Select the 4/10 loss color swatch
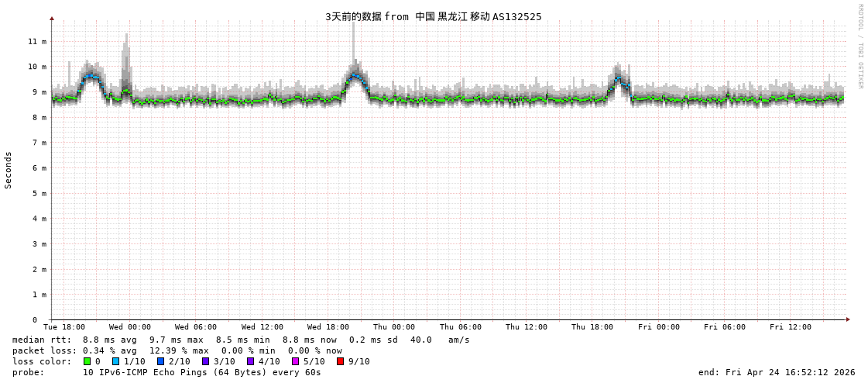The width and height of the screenshot is (868, 383). (250, 361)
